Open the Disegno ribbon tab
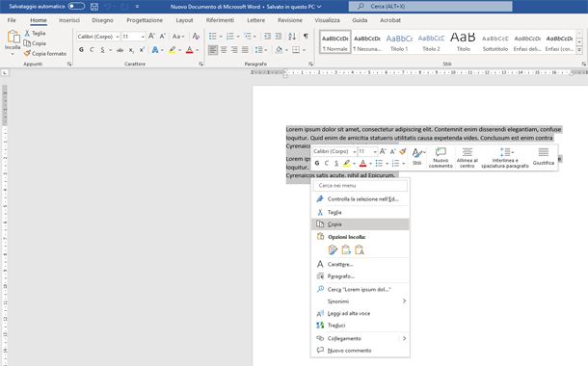This screenshot has width=588, height=366. pyautogui.click(x=102, y=20)
